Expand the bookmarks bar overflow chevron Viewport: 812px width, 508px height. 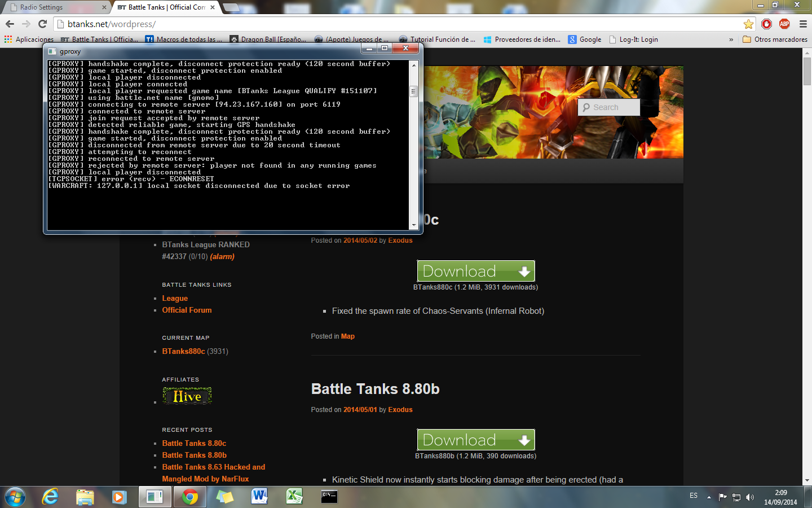click(731, 40)
